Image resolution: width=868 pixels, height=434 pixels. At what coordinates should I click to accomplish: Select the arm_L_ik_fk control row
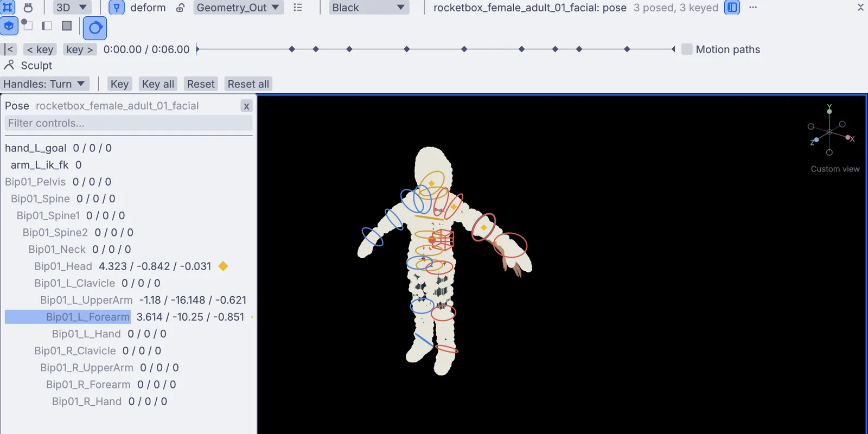(x=129, y=165)
